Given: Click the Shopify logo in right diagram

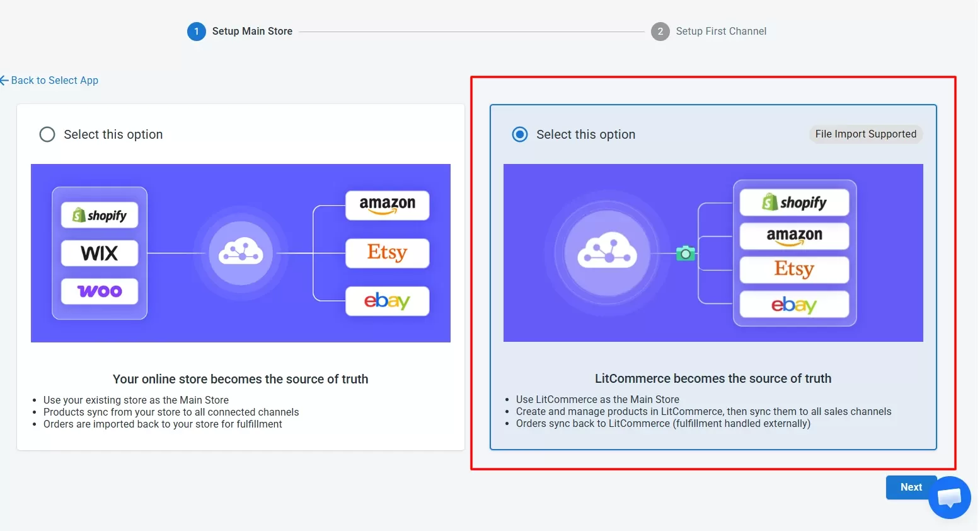Looking at the screenshot, I should 794,202.
